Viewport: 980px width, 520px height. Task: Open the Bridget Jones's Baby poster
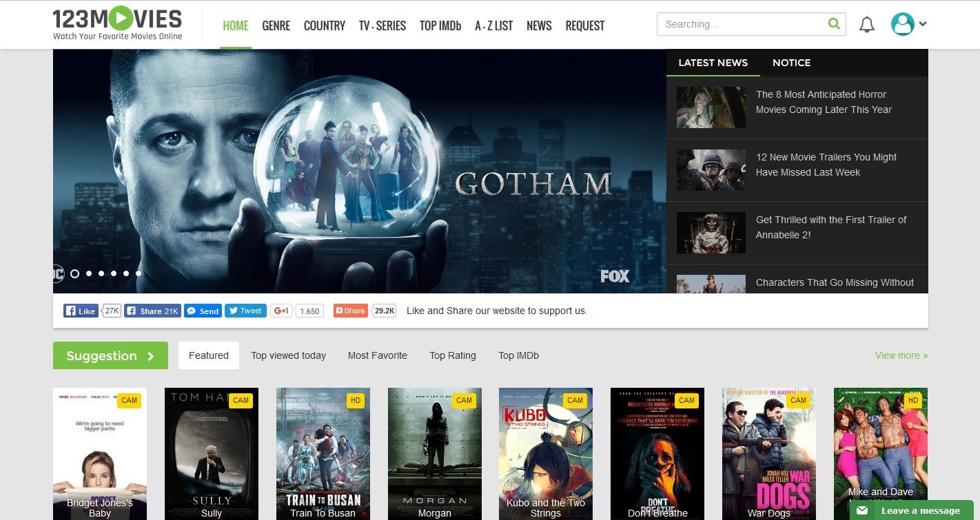point(100,454)
